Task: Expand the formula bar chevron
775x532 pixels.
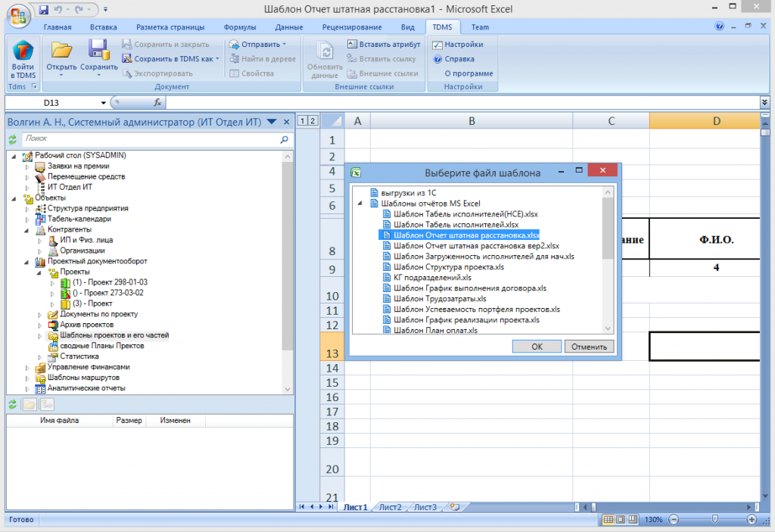Action: coord(764,102)
